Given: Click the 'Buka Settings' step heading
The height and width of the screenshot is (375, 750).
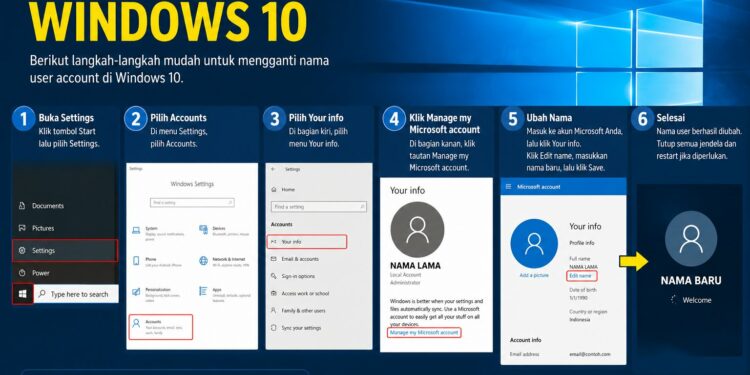Looking at the screenshot, I should tap(66, 118).
